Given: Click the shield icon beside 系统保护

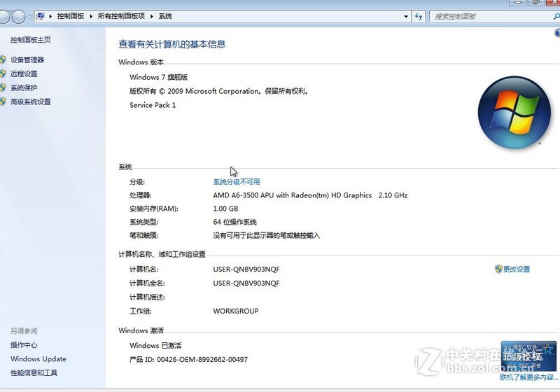Looking at the screenshot, I should click(3, 88).
